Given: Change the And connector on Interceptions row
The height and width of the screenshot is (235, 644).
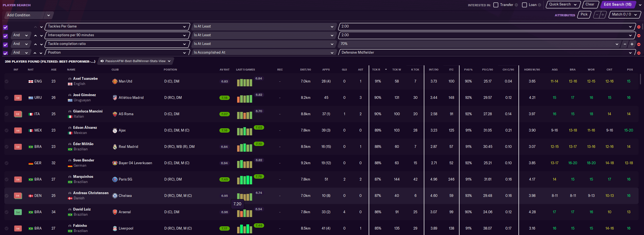Looking at the screenshot, I should tap(21, 35).
